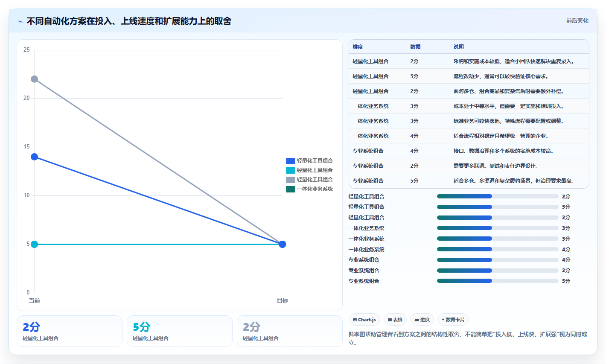
Task: Click the progress bar for 专业系统组合 2分
Action: [498, 271]
